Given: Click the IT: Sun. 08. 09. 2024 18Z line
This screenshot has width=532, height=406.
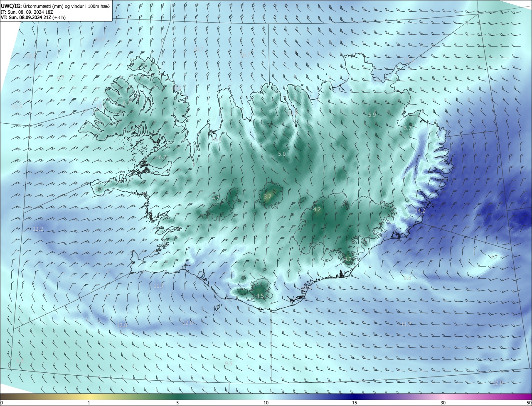Looking at the screenshot, I should pos(27,12).
